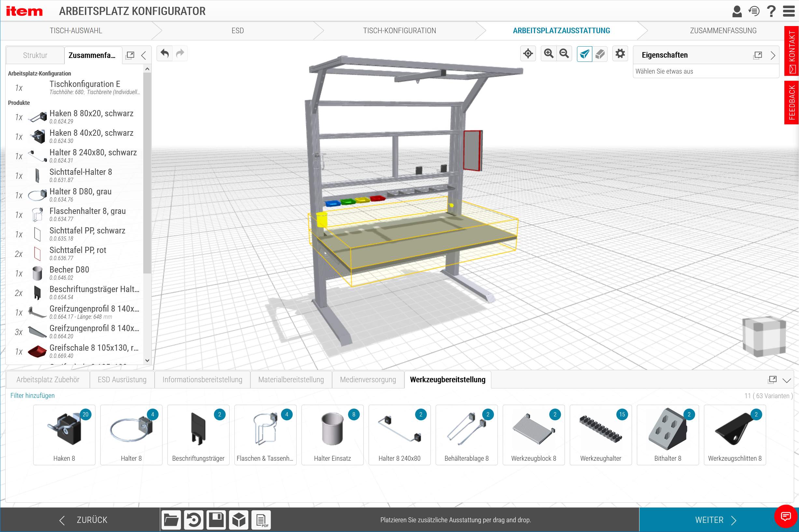Image resolution: width=799 pixels, height=532 pixels.
Task: Collapse left summary panel with chevron
Action: (144, 55)
